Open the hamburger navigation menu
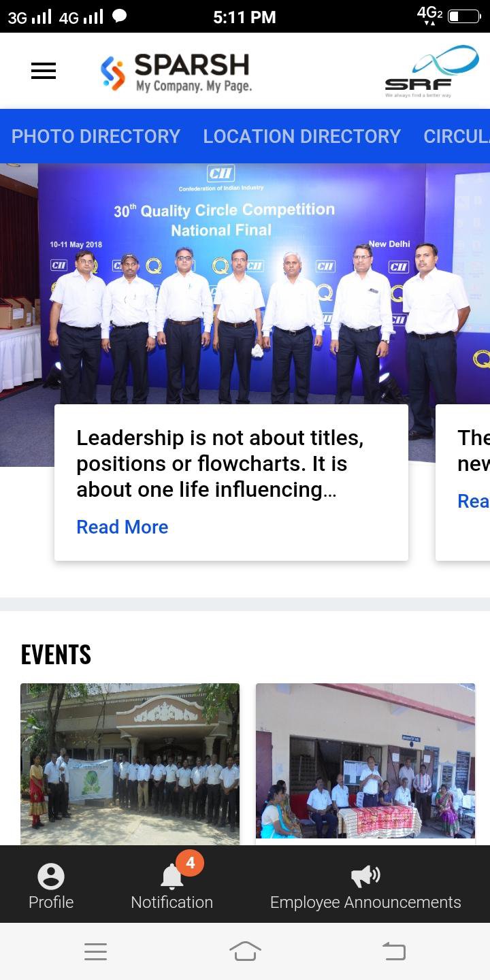The height and width of the screenshot is (980, 490). coord(44,71)
